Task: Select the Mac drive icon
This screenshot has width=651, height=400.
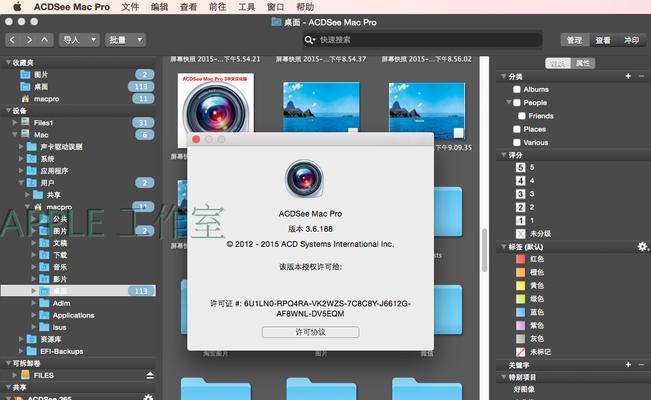Action: coord(25,135)
